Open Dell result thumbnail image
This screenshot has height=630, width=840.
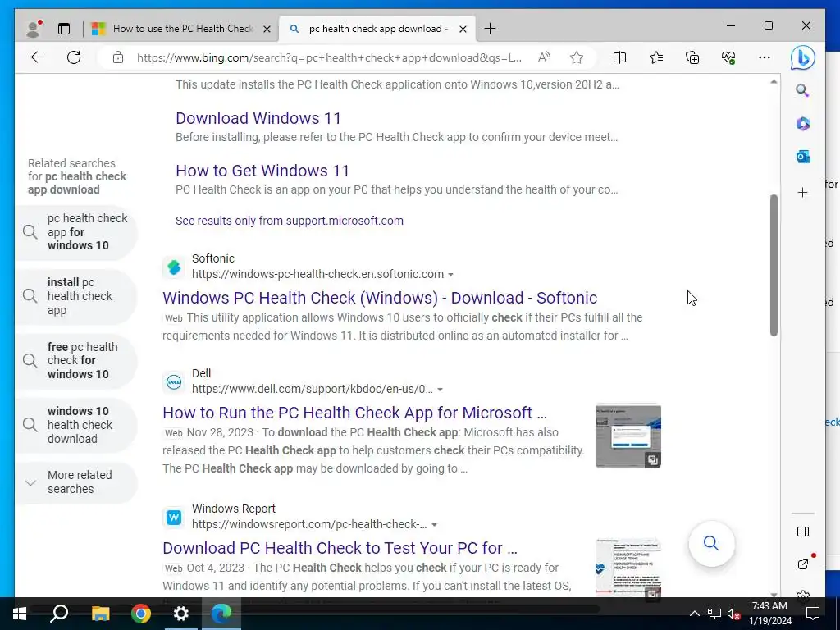pyautogui.click(x=628, y=436)
